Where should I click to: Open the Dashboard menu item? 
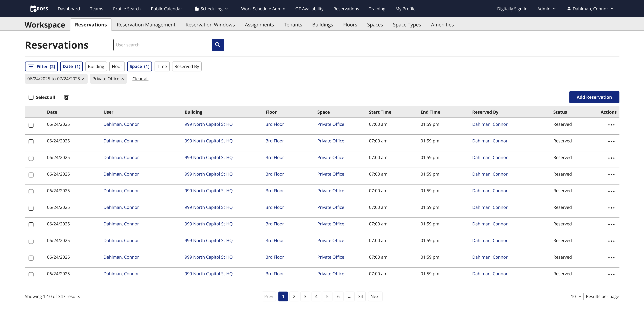point(69,9)
